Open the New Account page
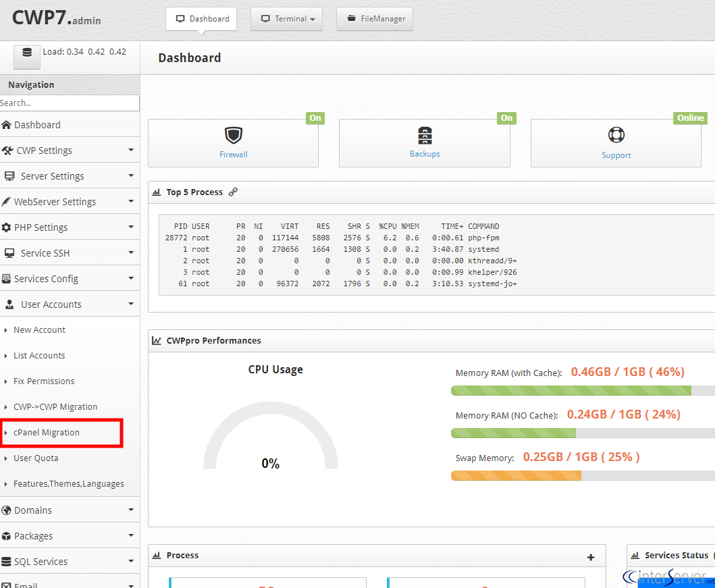 pyautogui.click(x=39, y=329)
